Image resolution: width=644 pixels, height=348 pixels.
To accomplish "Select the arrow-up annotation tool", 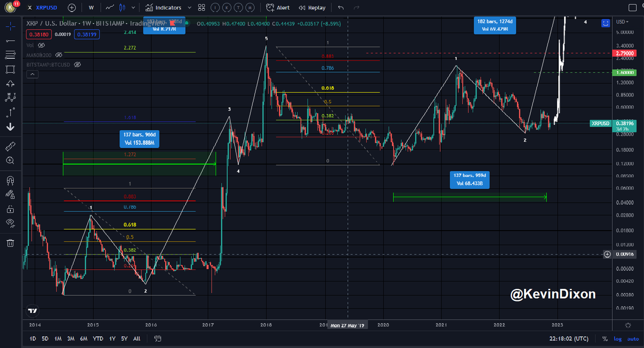I will [10, 84].
